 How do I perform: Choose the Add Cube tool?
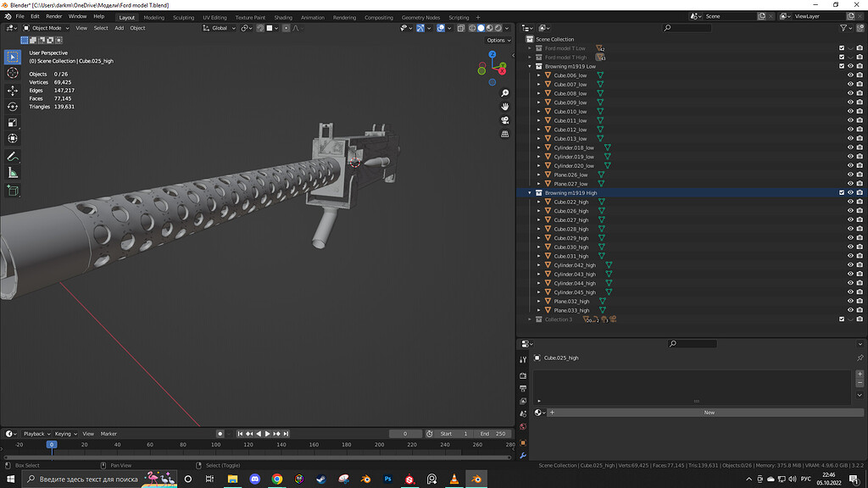[13, 191]
